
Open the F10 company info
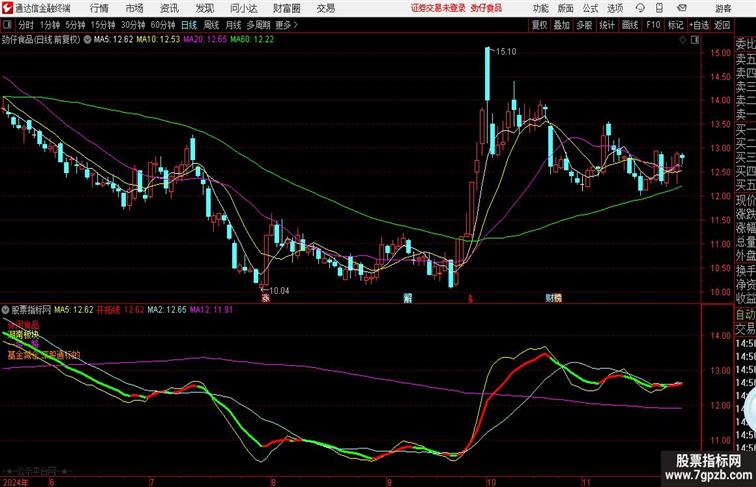pos(653,25)
